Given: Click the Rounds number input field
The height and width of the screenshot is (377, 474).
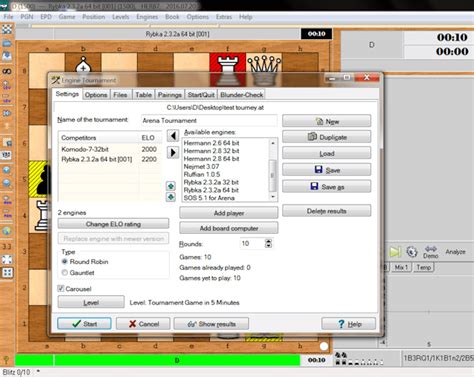Looking at the screenshot, I should coord(252,243).
